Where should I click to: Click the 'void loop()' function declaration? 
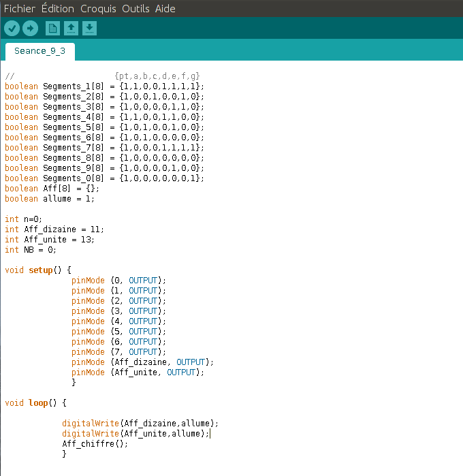coord(35,403)
